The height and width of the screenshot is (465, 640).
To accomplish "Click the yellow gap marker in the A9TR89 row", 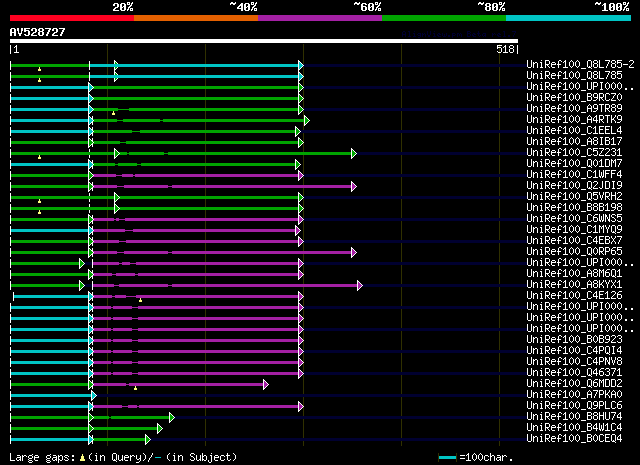I will (x=113, y=113).
